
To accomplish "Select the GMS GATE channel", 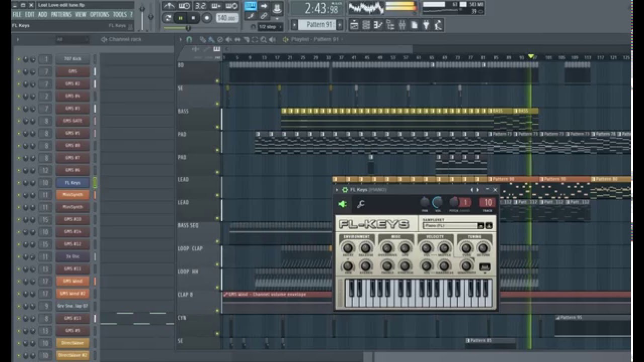I will [72, 121].
